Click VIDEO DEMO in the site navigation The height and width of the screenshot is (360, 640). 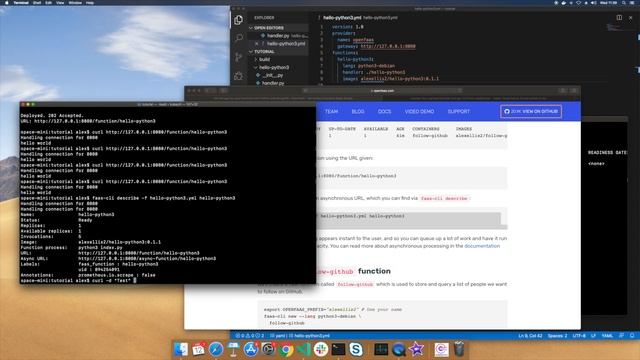click(419, 111)
